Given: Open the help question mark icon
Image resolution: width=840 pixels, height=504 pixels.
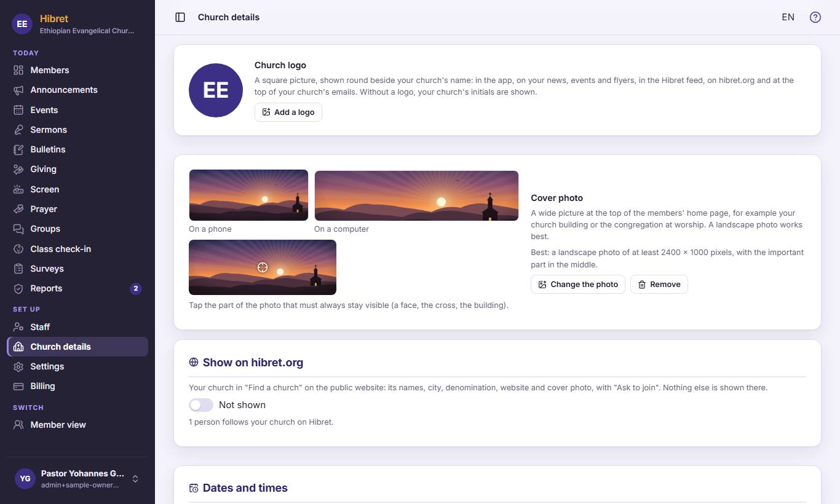Looking at the screenshot, I should tap(815, 17).
